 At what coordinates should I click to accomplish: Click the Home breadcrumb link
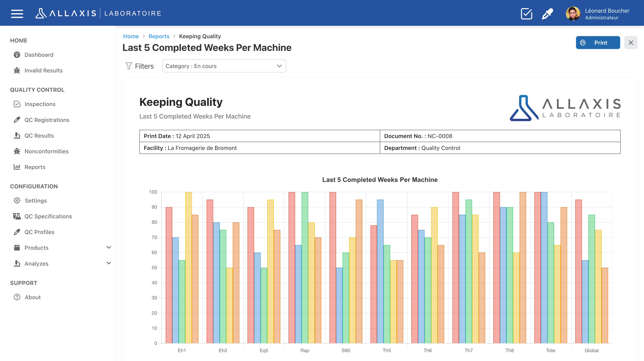pyautogui.click(x=131, y=36)
